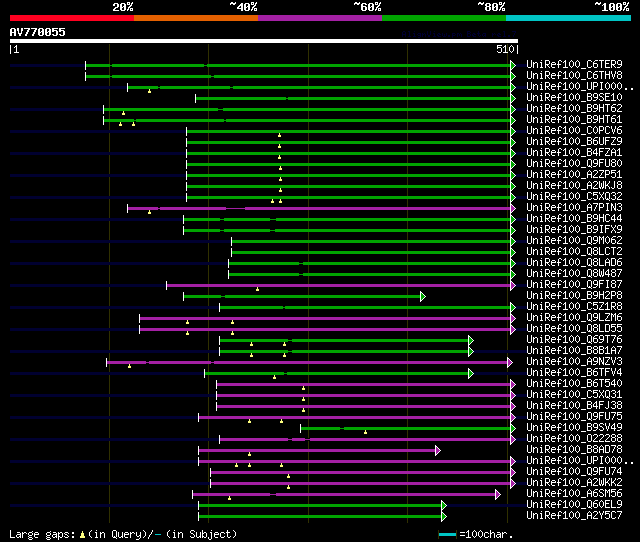Open the UniRef100_C6TER9 hit label
Screen dimensions: 640x542
[574, 64]
